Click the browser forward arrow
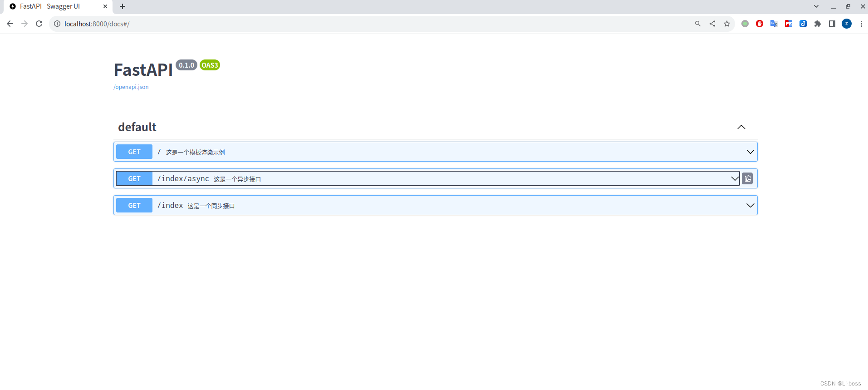The height and width of the screenshot is (390, 868). point(25,24)
